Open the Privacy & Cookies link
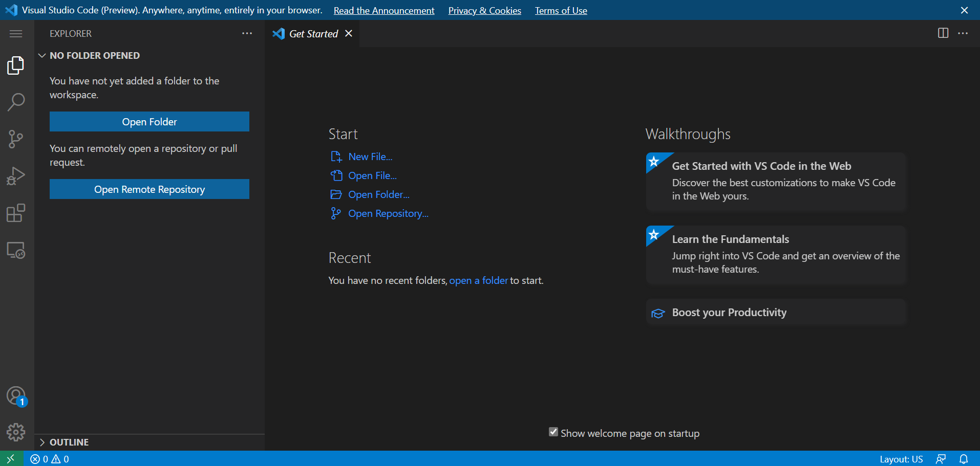 tap(485, 11)
